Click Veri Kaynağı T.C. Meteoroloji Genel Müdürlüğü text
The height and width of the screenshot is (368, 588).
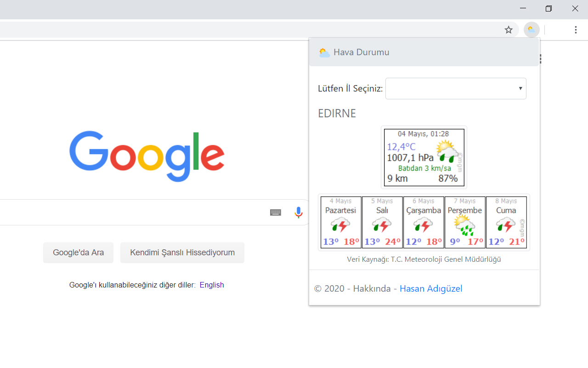pos(424,259)
